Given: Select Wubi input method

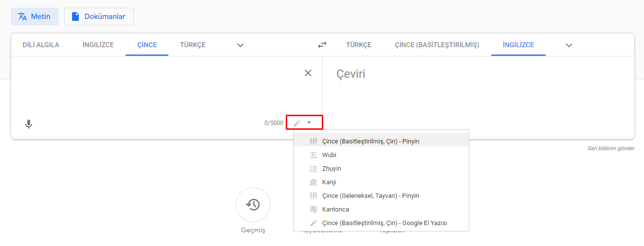Looking at the screenshot, I should pyautogui.click(x=329, y=155).
